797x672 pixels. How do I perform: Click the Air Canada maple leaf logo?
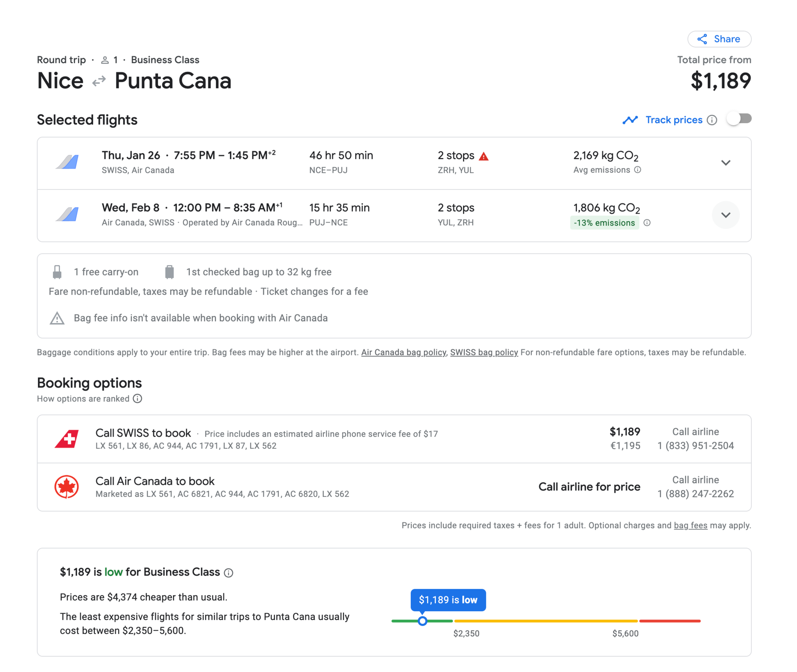66,487
